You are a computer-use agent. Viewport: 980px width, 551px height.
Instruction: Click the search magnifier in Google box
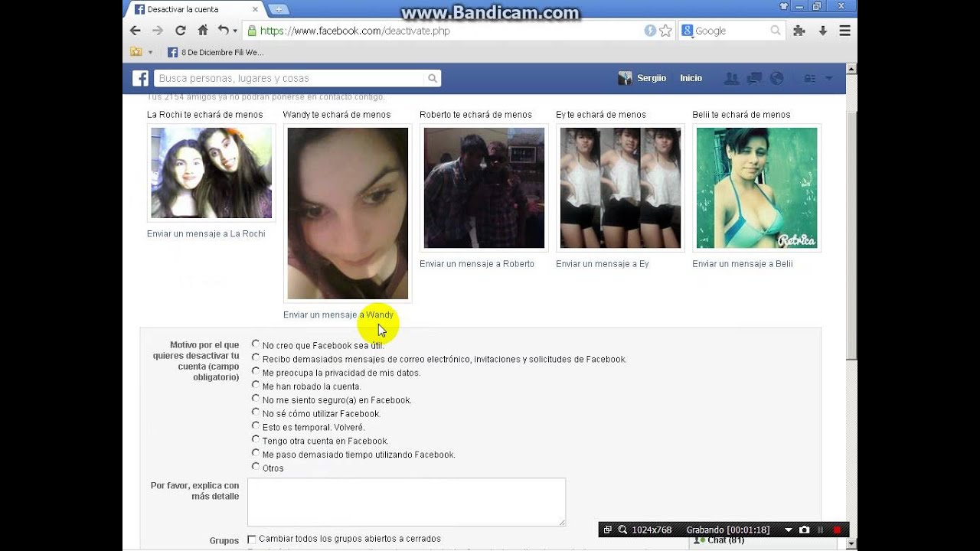(776, 31)
